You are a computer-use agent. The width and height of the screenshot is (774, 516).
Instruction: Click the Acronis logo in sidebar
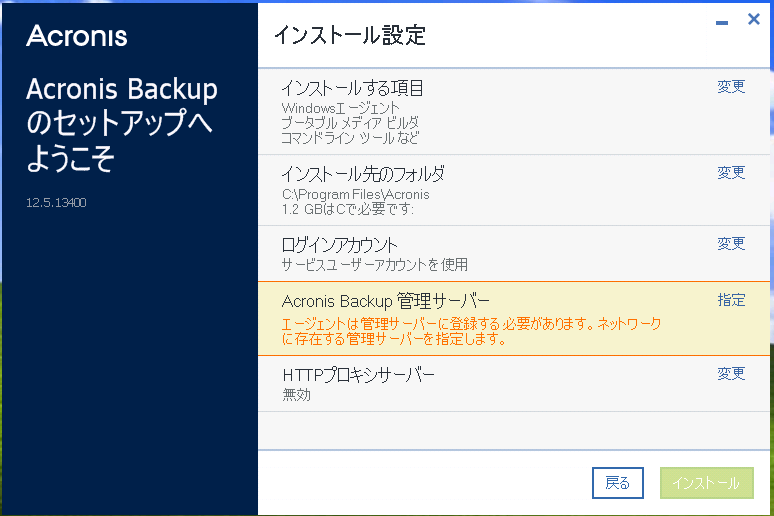77,36
